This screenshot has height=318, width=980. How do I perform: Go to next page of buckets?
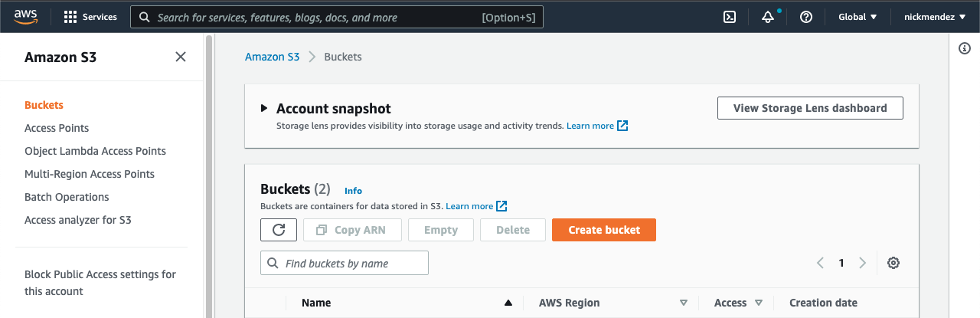tap(863, 263)
